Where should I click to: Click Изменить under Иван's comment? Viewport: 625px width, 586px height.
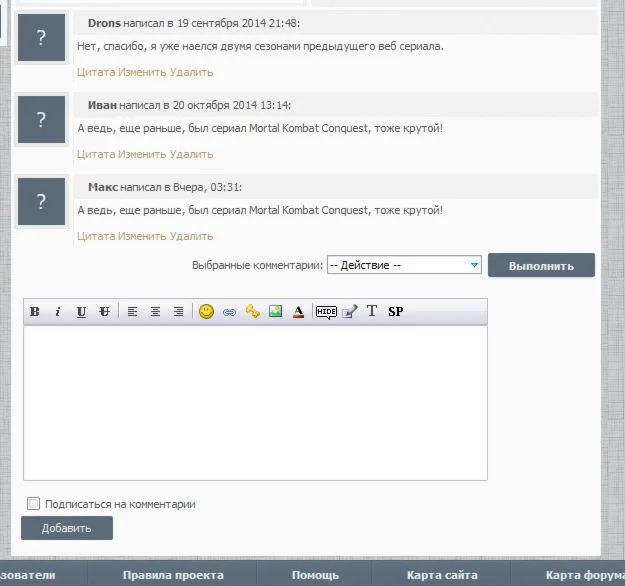[142, 154]
